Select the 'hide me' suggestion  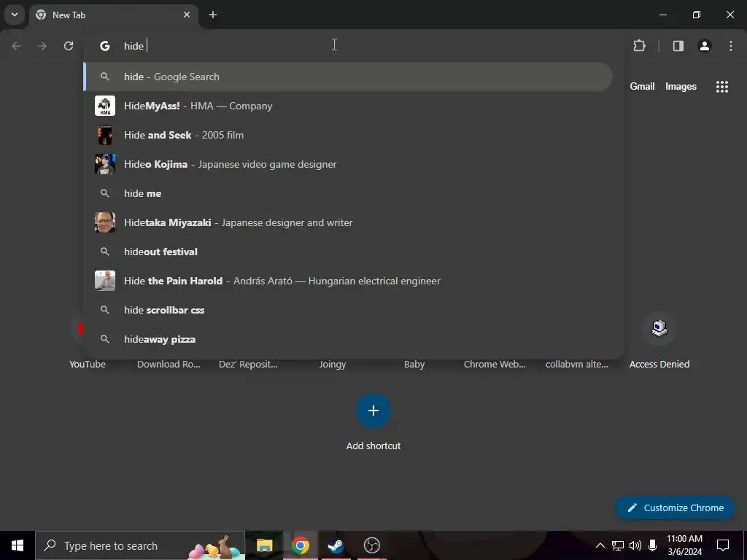point(348,193)
